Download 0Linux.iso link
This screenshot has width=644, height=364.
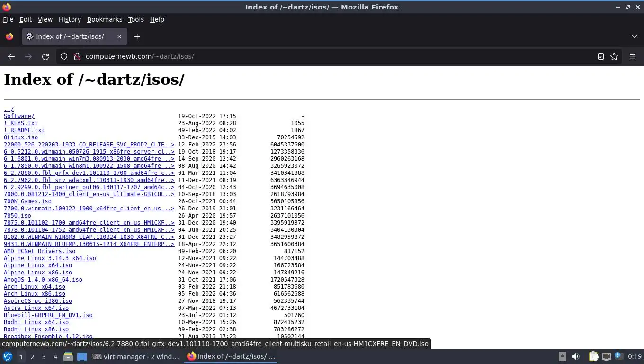(21, 137)
